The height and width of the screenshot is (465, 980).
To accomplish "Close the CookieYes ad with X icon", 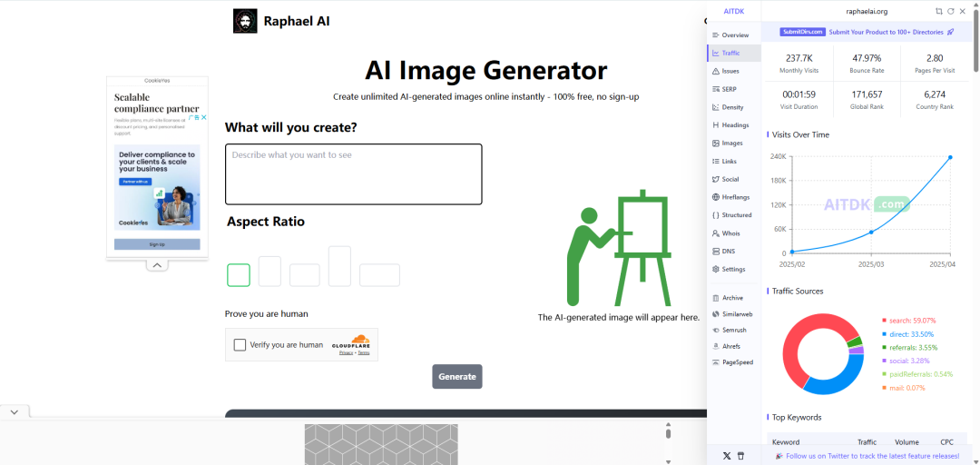I will (x=204, y=118).
